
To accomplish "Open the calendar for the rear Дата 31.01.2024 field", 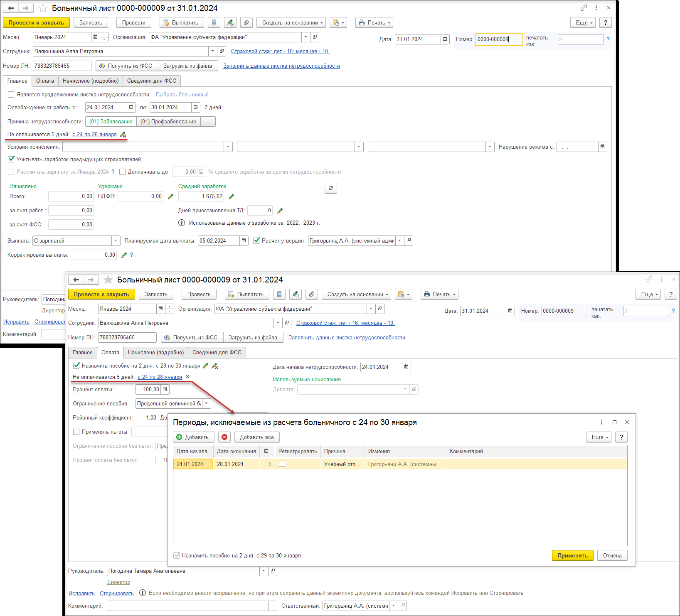I will [x=445, y=39].
